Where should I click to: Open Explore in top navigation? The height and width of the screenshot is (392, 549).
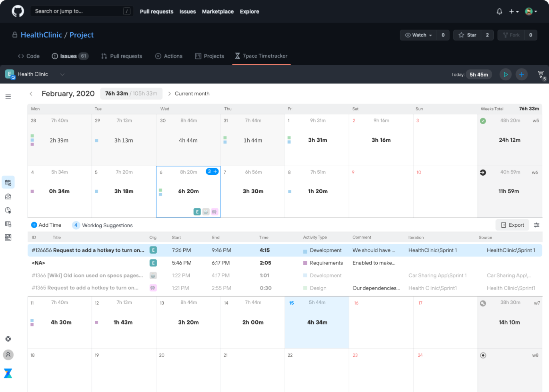click(x=249, y=12)
